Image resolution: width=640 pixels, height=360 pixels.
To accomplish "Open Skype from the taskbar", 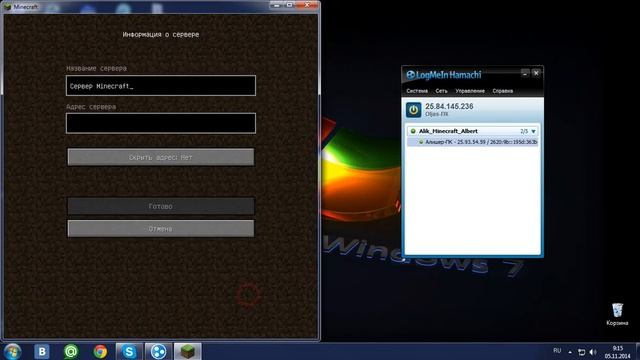I will point(129,351).
